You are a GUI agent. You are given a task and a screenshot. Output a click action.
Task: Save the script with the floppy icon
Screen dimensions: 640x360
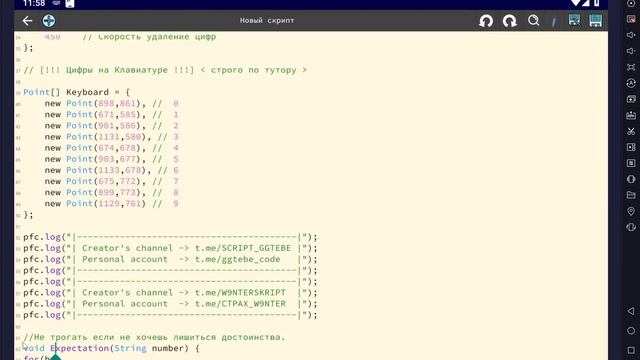click(x=596, y=20)
